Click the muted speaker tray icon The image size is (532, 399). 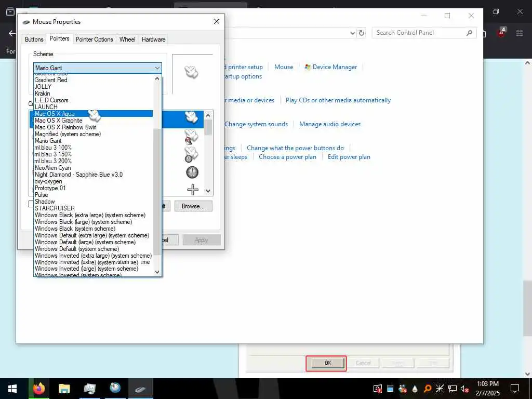[465, 389]
